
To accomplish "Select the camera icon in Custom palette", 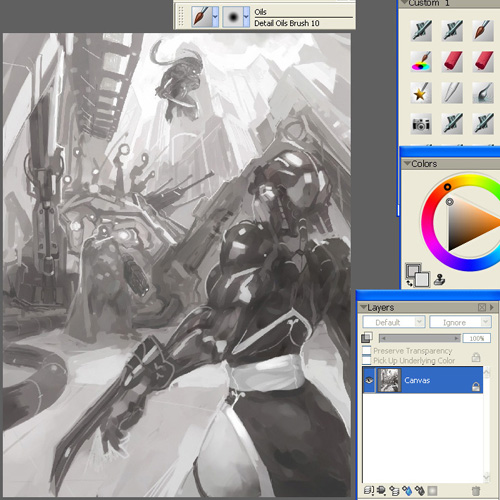I will coord(421,124).
